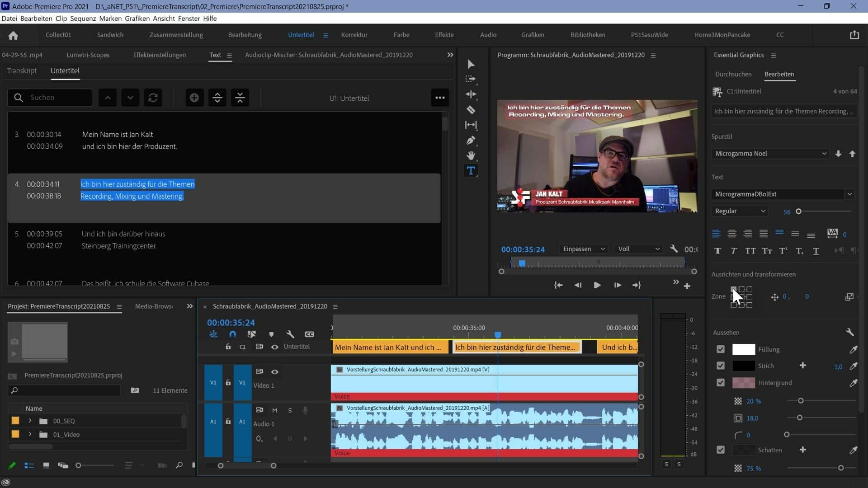This screenshot has height=488, width=868.
Task: Enable snapping in the timeline
Action: (233, 334)
